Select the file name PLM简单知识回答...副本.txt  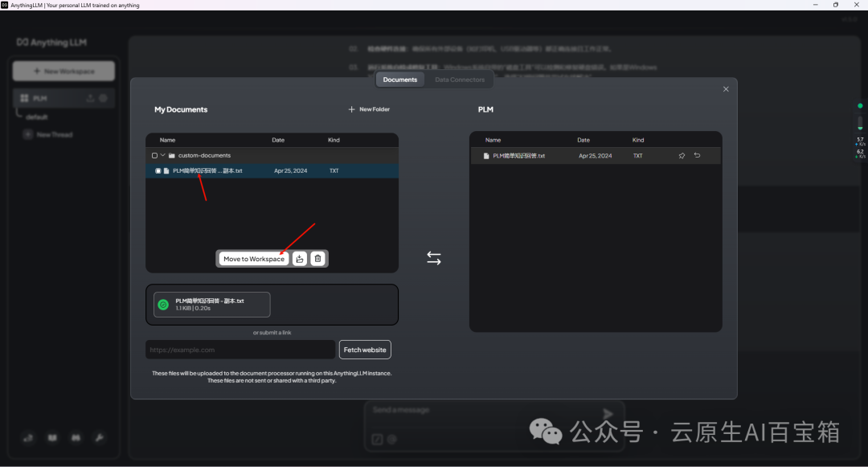207,171
